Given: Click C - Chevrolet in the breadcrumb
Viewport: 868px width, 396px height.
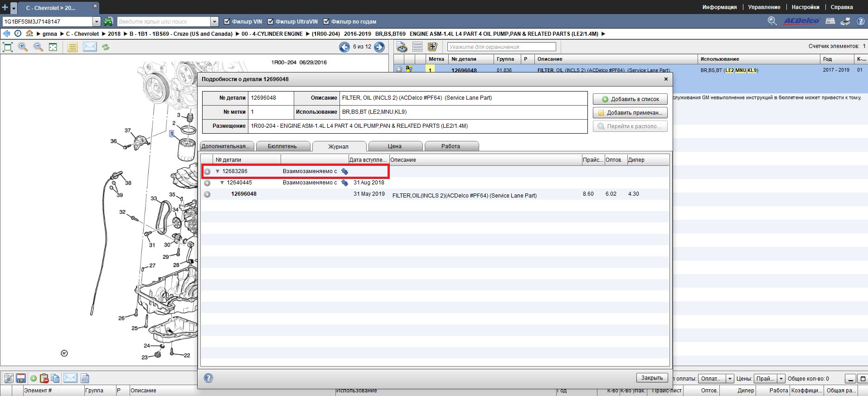Looking at the screenshot, I should click(82, 34).
